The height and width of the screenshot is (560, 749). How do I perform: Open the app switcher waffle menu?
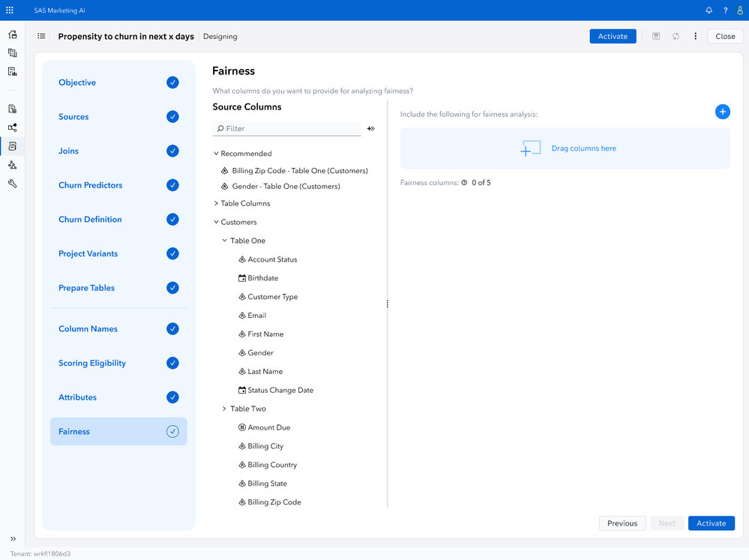pyautogui.click(x=9, y=10)
